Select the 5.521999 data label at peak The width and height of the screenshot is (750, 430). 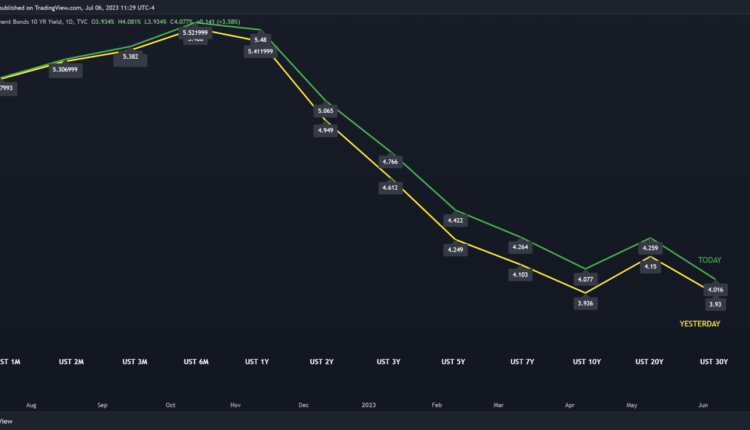coord(195,32)
